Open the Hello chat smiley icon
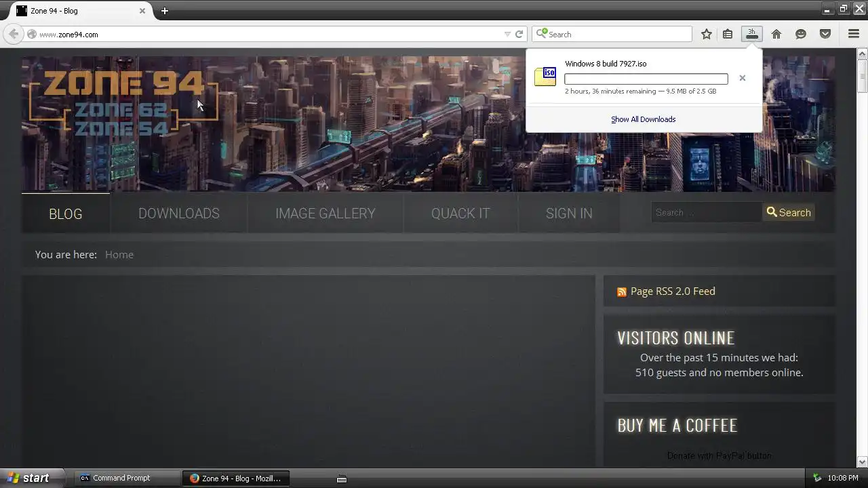The image size is (868, 488). coord(801,34)
